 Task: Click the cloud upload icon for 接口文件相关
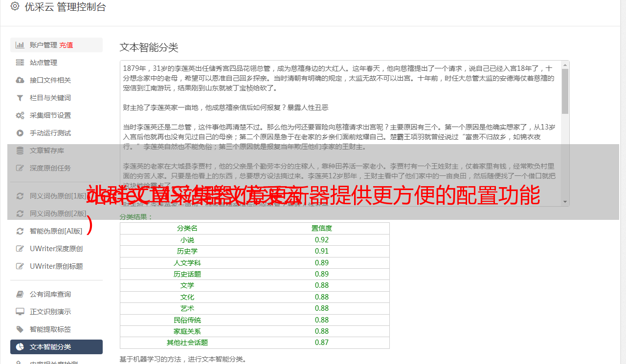click(x=20, y=80)
